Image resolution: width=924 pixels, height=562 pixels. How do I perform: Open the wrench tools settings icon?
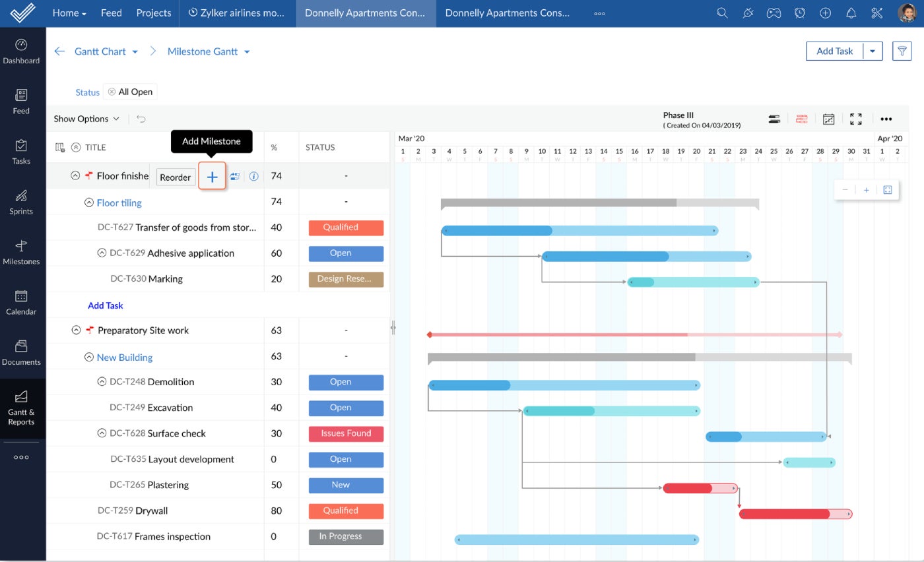pos(876,13)
